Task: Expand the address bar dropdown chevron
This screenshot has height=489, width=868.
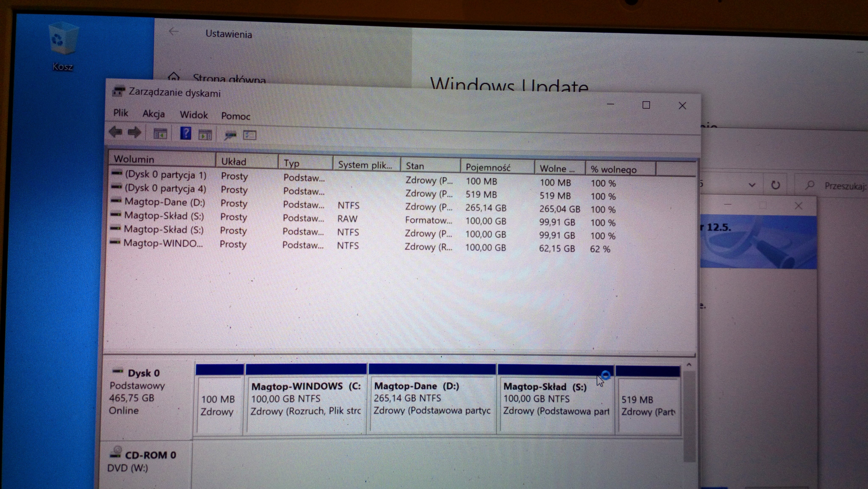Action: [752, 185]
